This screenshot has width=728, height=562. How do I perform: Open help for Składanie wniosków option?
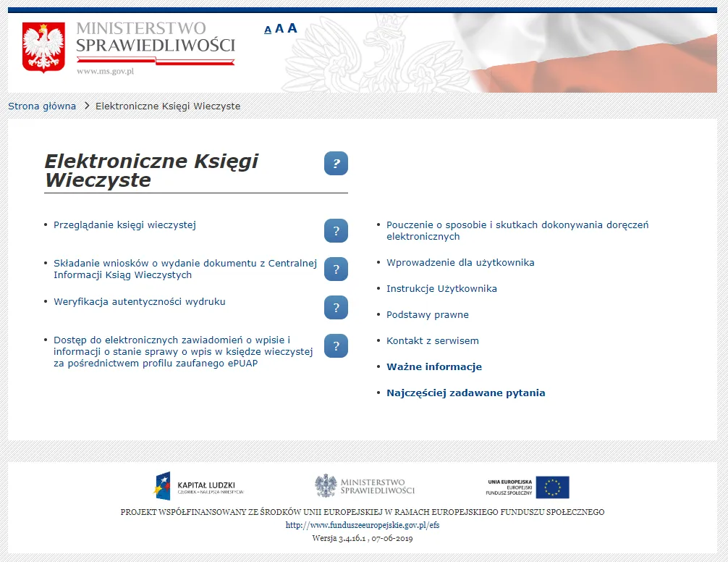coord(335,269)
